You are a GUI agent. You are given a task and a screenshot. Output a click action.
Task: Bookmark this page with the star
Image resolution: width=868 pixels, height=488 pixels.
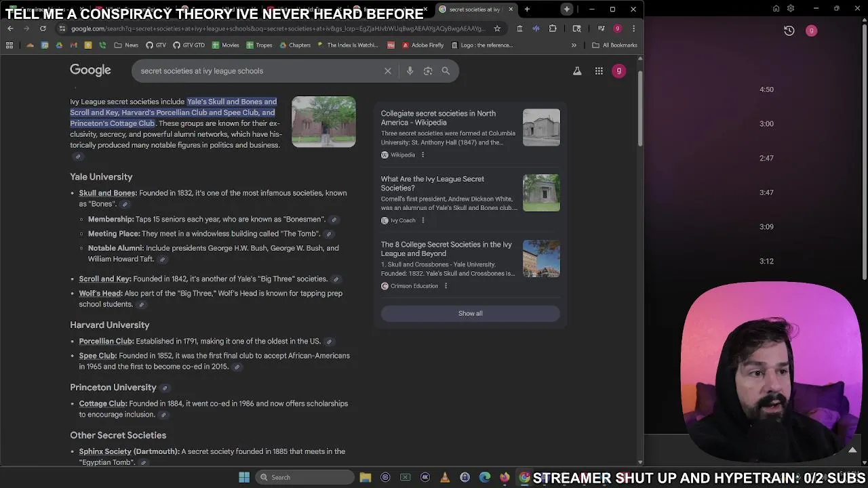coord(497,28)
